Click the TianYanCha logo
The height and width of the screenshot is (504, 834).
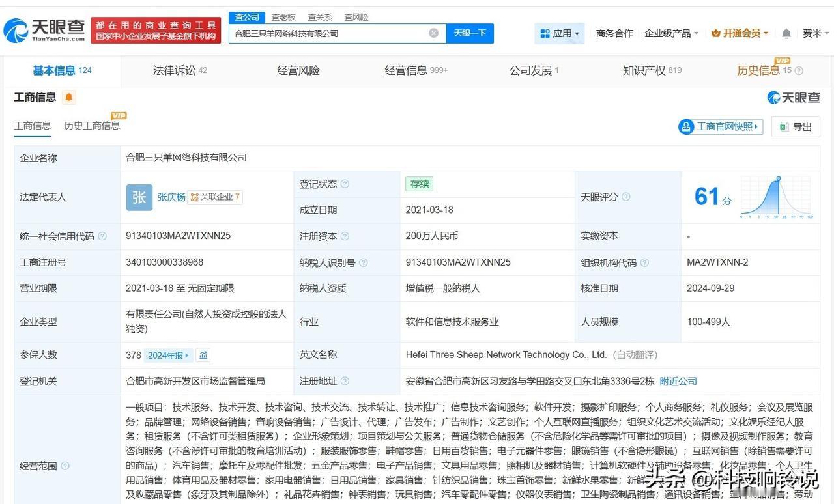click(44, 30)
